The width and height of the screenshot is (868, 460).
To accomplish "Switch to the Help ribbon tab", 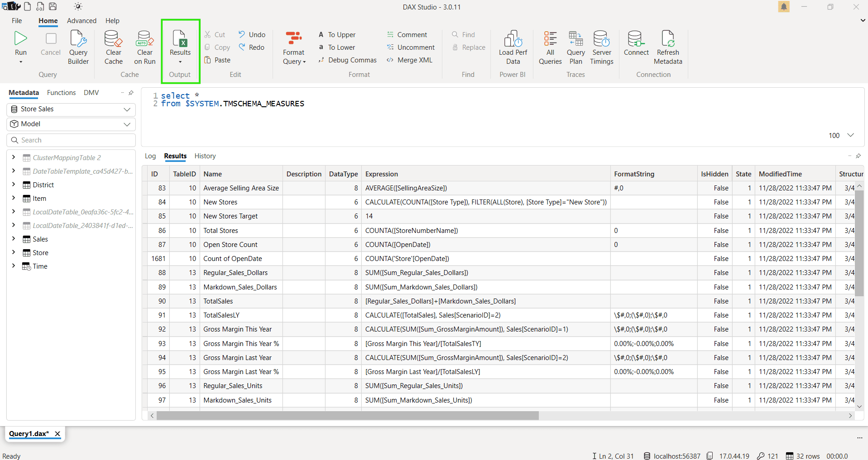I will (x=112, y=21).
